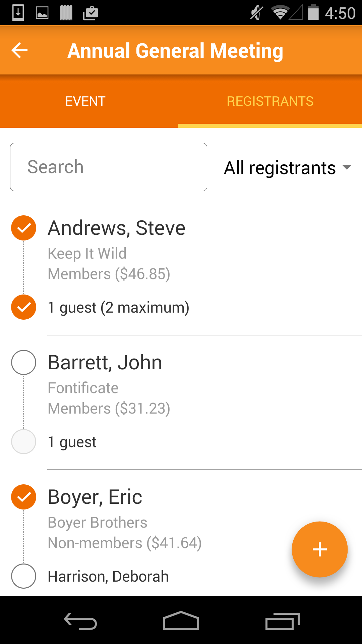This screenshot has width=362, height=644.
Task: Tap the dropdown arrow beside All registrants
Action: coord(347,167)
